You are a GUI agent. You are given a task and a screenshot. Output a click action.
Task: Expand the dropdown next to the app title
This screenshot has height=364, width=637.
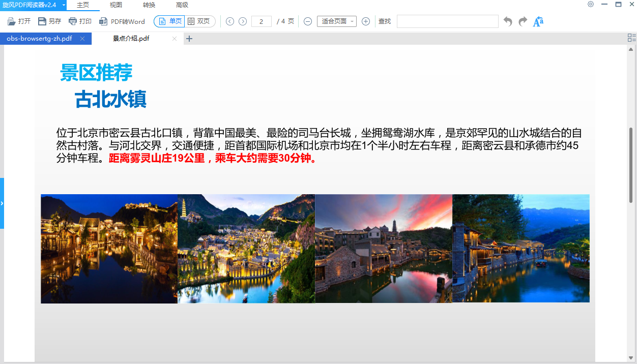point(63,4)
